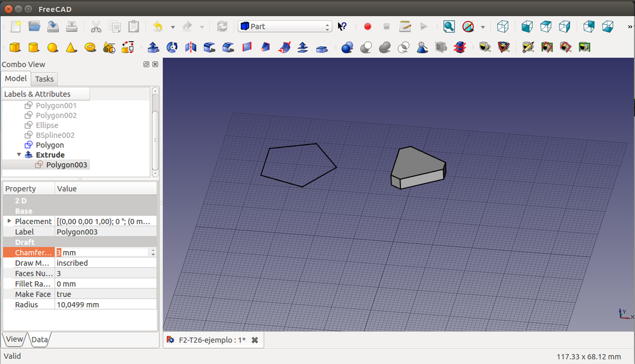The image size is (635, 364).
Task: Click the Fit All view icon
Action: (449, 26)
